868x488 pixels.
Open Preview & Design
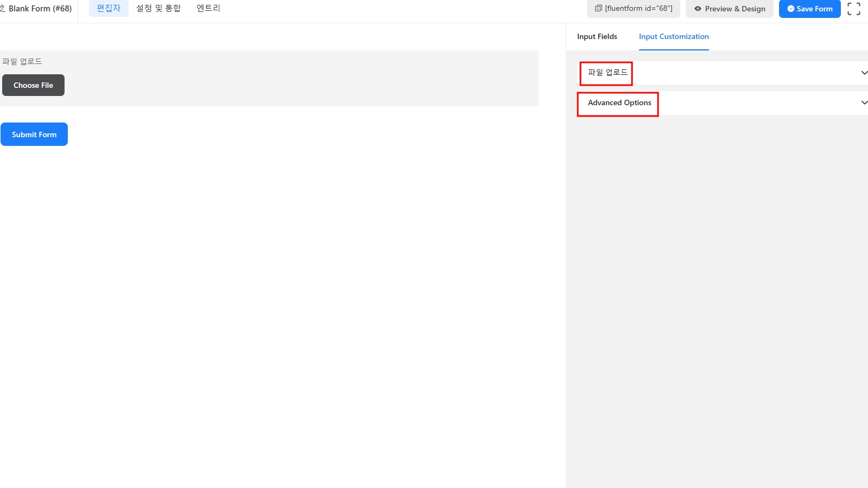tap(730, 9)
